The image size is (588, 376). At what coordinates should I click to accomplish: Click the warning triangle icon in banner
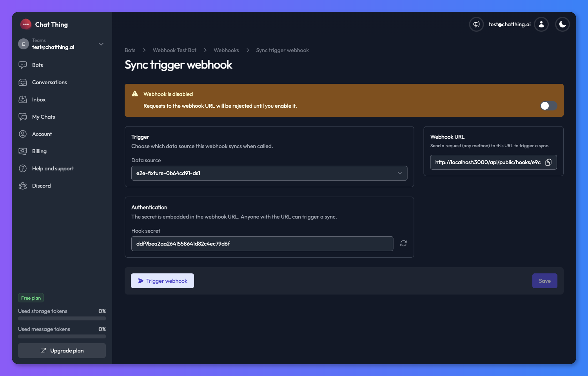point(135,94)
